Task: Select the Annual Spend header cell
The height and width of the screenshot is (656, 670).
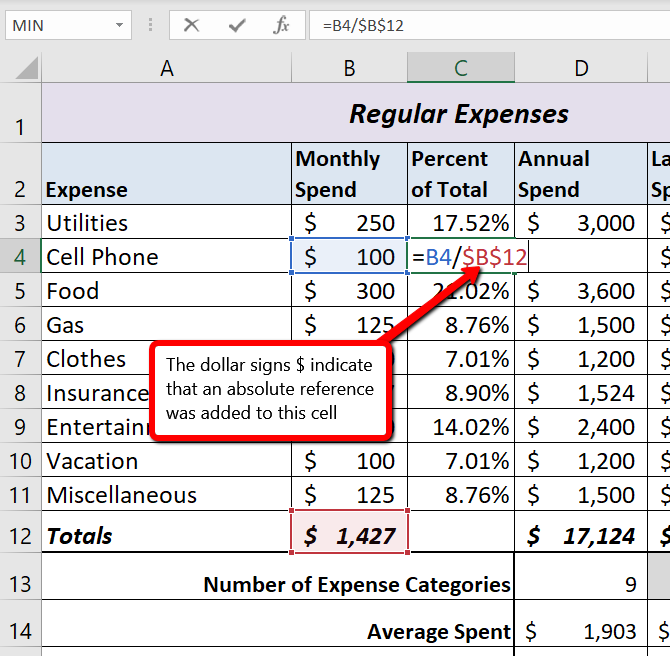Action: [581, 174]
